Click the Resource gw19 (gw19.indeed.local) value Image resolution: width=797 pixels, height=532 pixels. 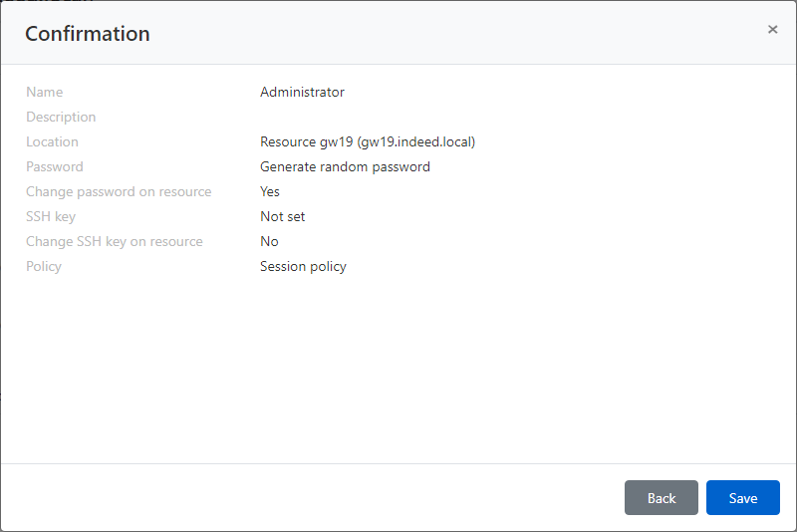click(x=367, y=141)
